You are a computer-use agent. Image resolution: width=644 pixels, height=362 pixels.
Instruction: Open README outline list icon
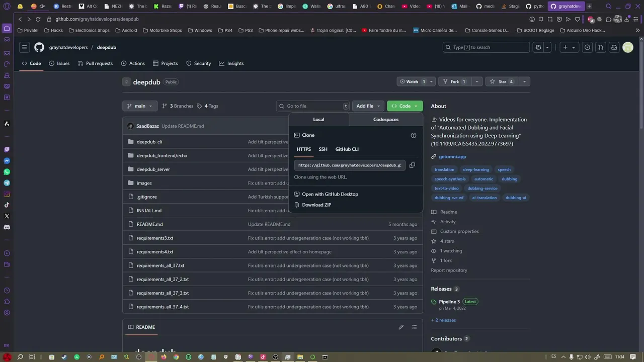[414, 327]
